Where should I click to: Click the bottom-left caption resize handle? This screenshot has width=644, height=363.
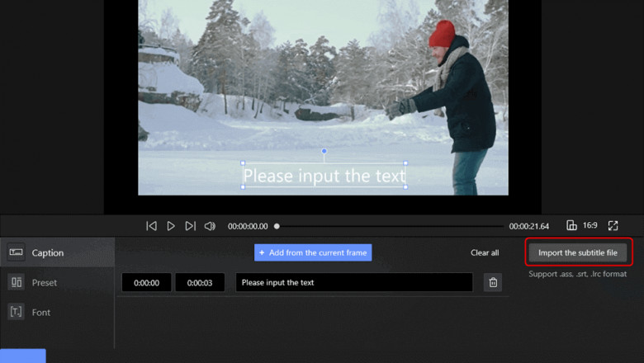(243, 187)
